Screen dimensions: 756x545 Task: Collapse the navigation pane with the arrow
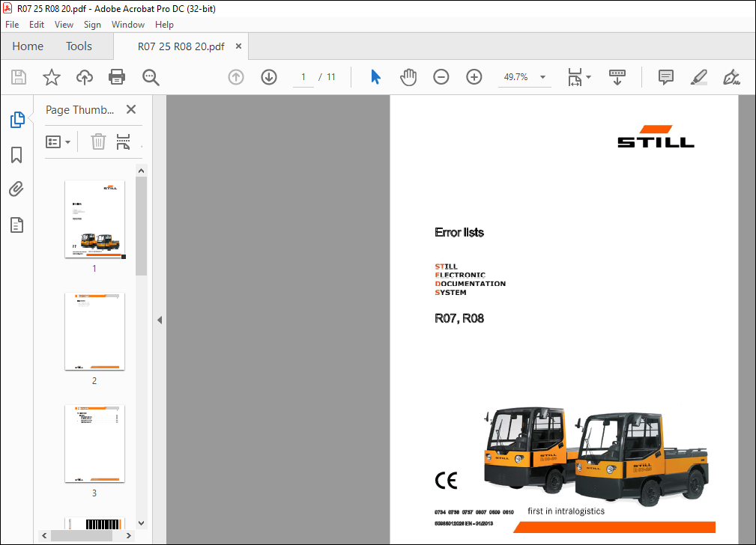160,320
